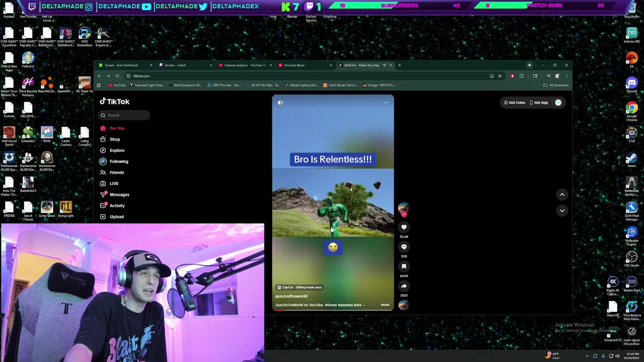
Task: Mute the TikTok tab audio icon
Action: [384, 65]
